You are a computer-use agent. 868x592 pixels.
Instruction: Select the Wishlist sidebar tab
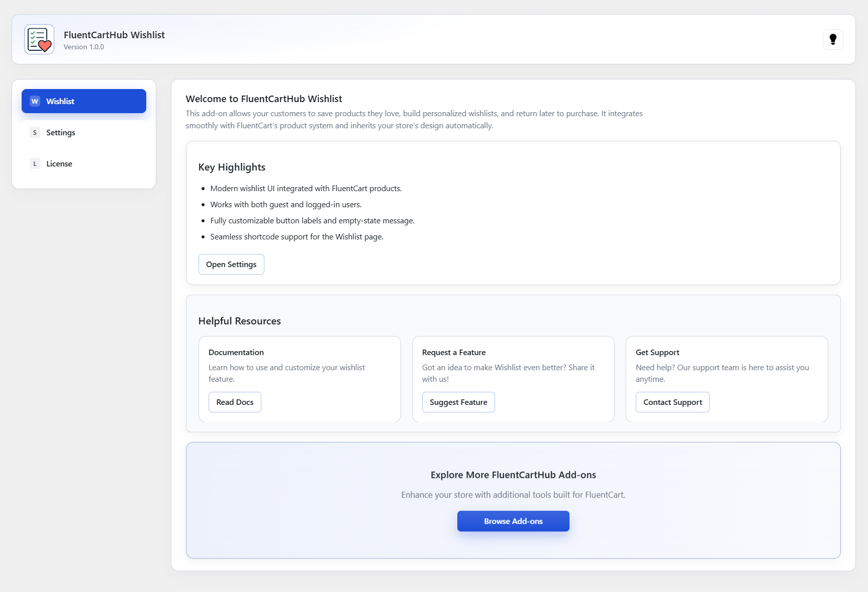tap(84, 101)
